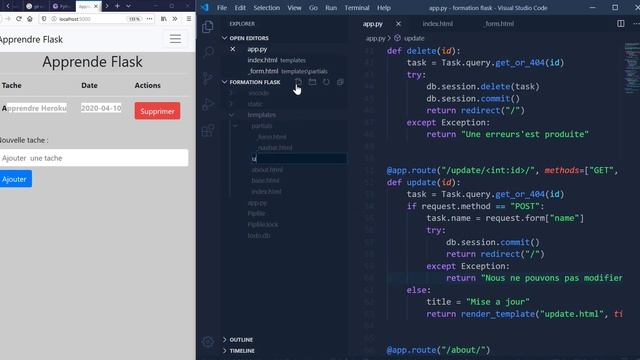The width and height of the screenshot is (640, 360).
Task: Click site information icon in address bar
Action: tap(54, 19)
